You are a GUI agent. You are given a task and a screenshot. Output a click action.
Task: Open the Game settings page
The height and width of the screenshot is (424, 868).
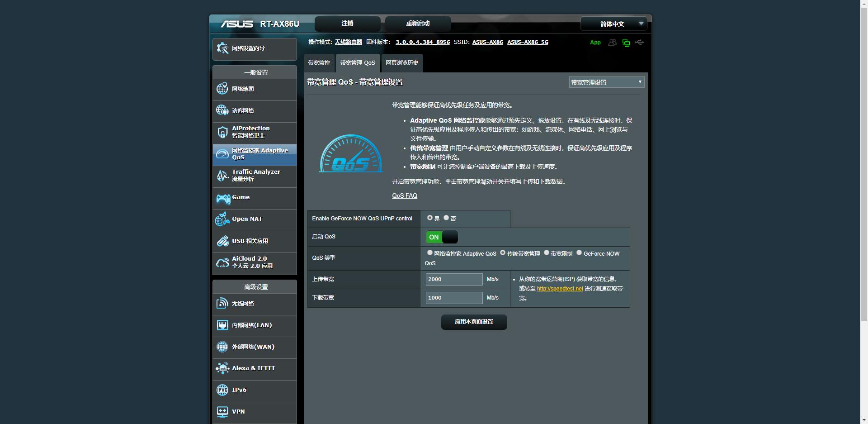coord(241,198)
